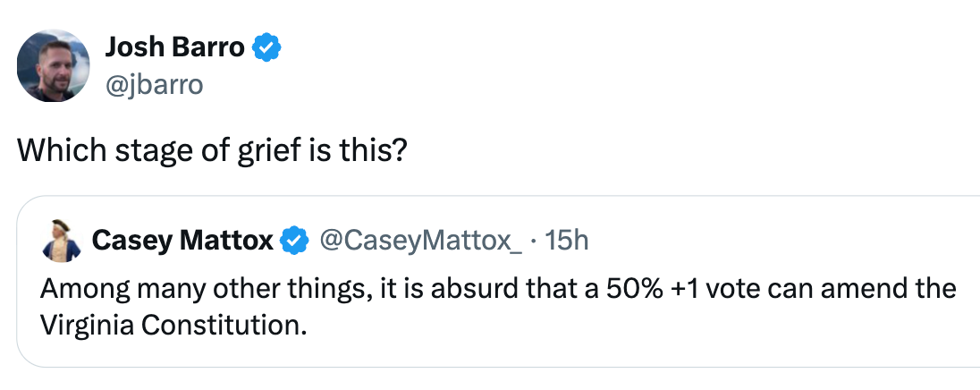
Task: Open the @jbarro handle link
Action: click(x=154, y=84)
